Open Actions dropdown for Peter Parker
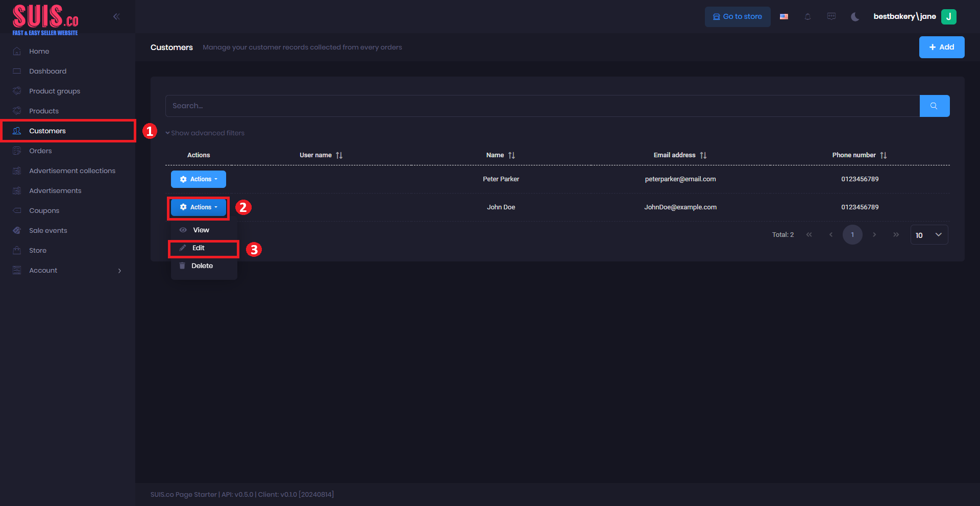This screenshot has height=506, width=980. pos(198,179)
